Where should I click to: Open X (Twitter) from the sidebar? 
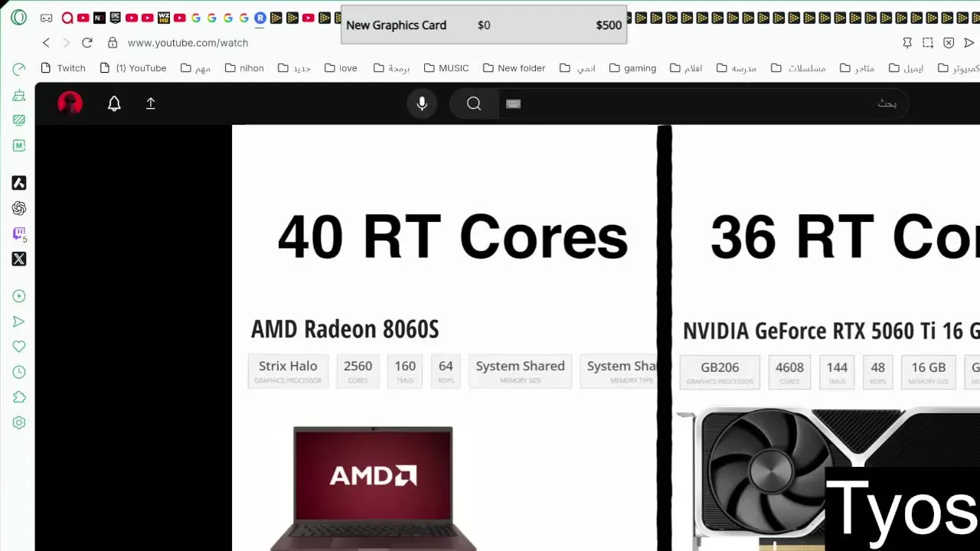pyautogui.click(x=19, y=259)
